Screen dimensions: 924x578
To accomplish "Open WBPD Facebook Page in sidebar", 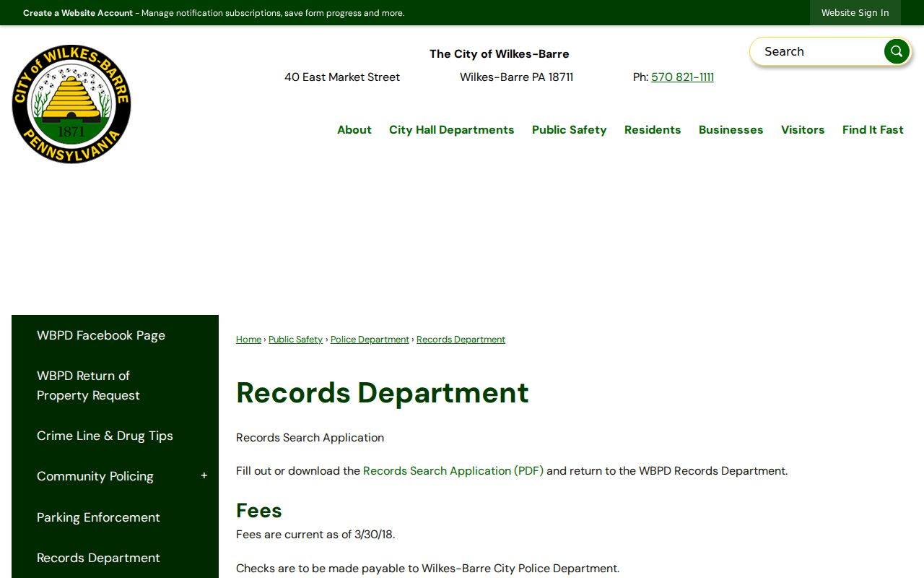I will pyautogui.click(x=101, y=335).
